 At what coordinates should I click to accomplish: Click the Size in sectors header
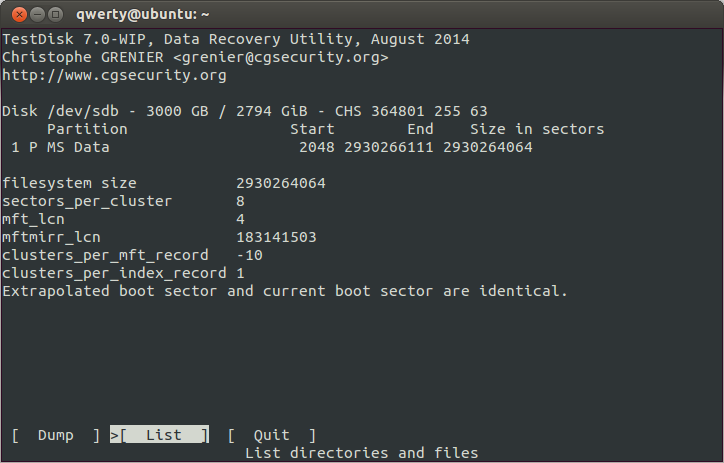tap(537, 129)
